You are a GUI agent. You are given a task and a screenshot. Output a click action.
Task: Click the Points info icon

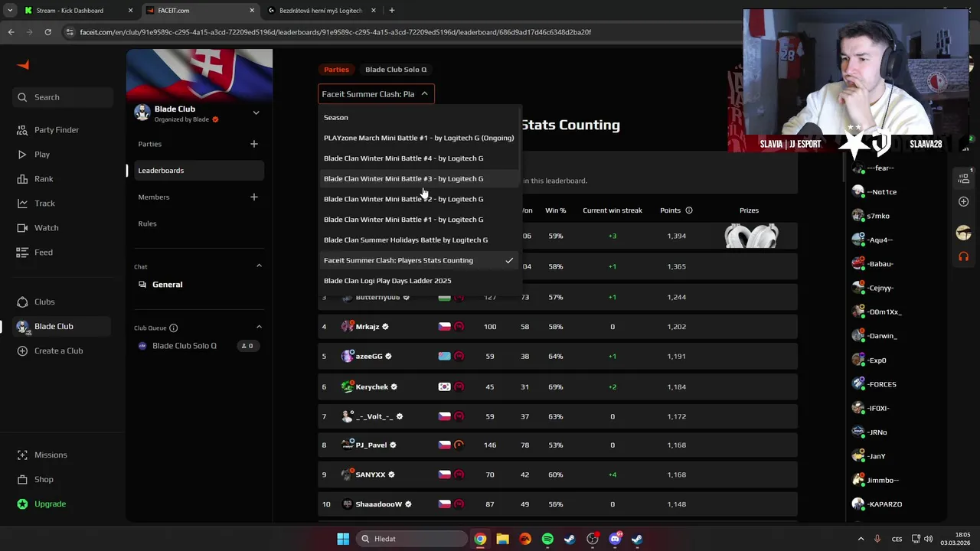[x=689, y=210]
